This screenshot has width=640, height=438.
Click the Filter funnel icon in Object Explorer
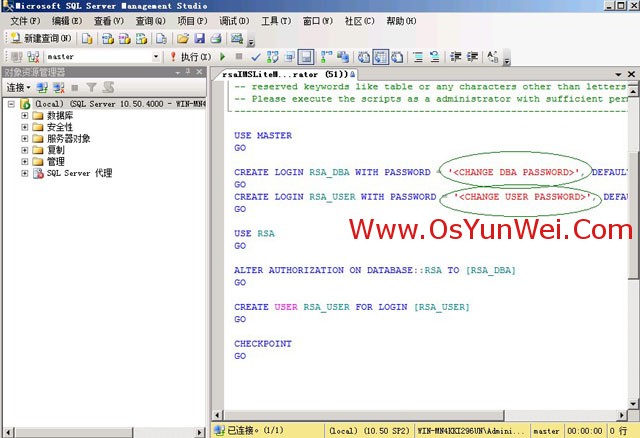click(91, 87)
